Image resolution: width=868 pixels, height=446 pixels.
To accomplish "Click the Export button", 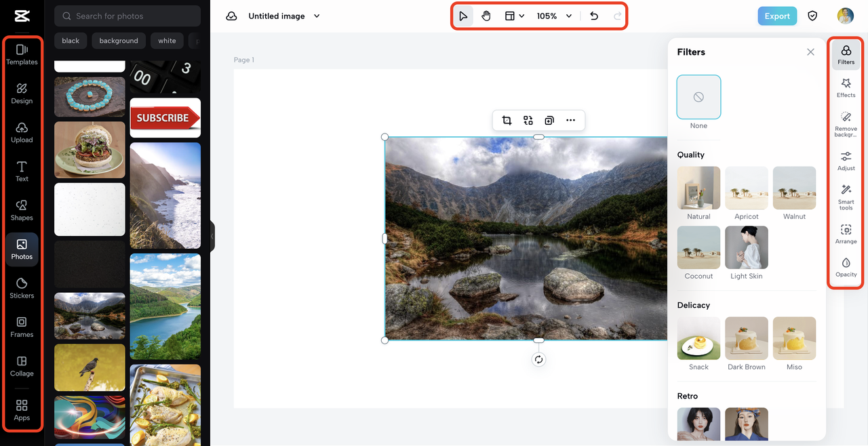I will 777,16.
